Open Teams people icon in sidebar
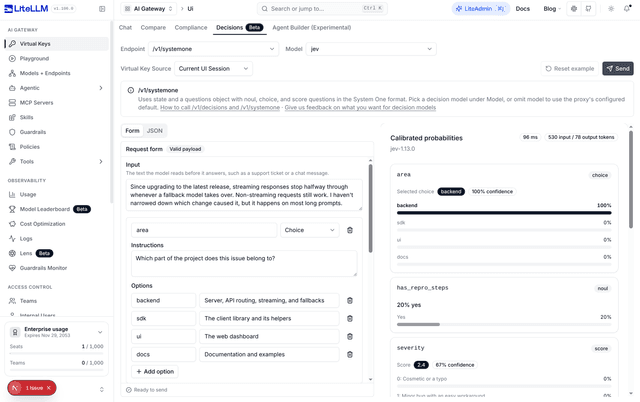The height and width of the screenshot is (402, 640). [x=12, y=301]
